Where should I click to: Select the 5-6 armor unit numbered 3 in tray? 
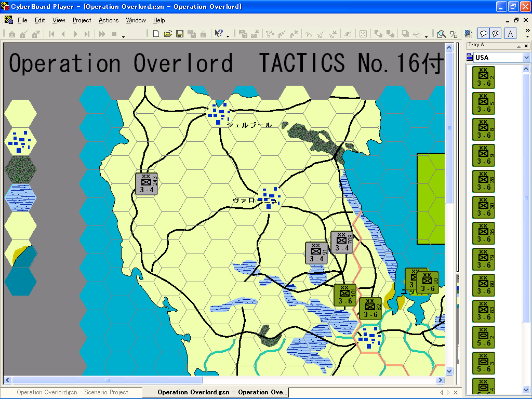point(484,363)
